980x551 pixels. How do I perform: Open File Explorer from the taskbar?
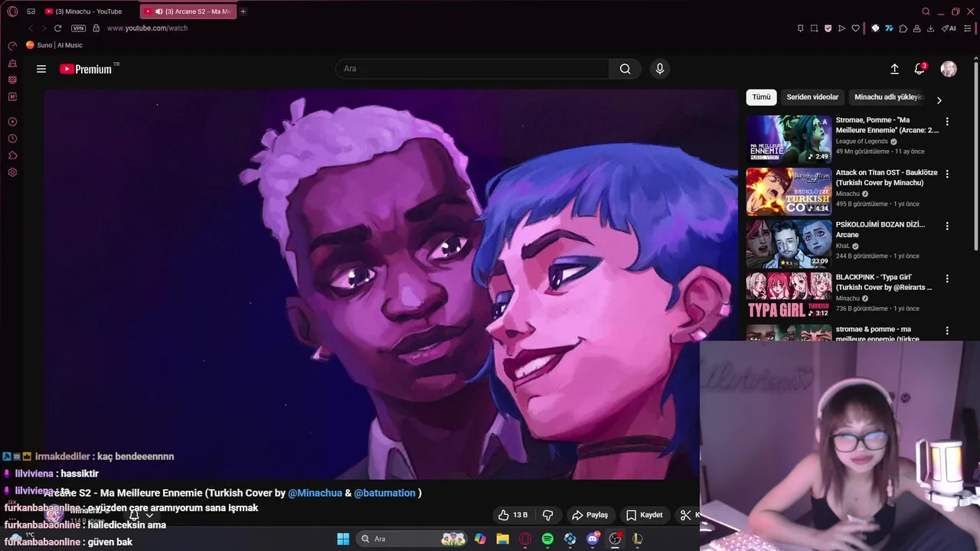[x=502, y=539]
